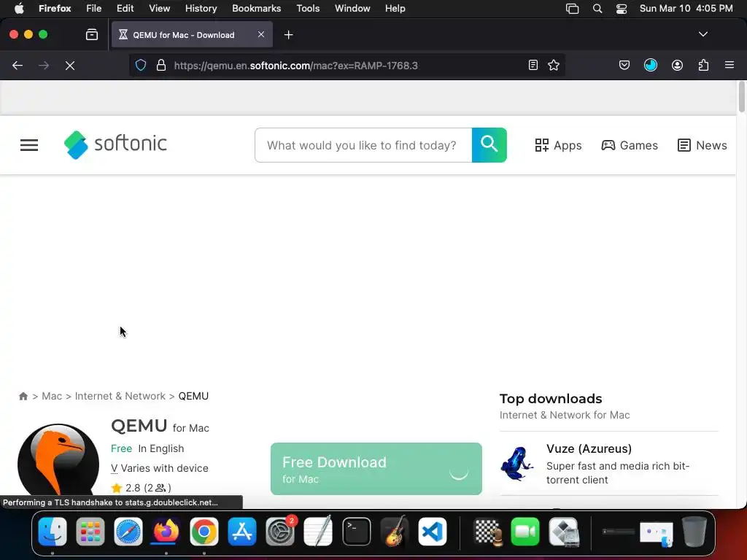Open a new tab with plus button
747x560 pixels.
288,35
